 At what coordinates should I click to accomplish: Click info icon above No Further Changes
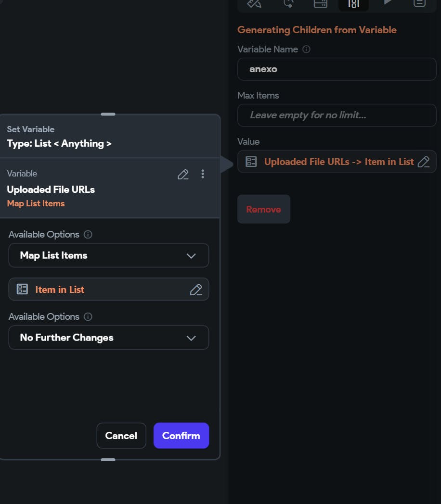tap(88, 317)
